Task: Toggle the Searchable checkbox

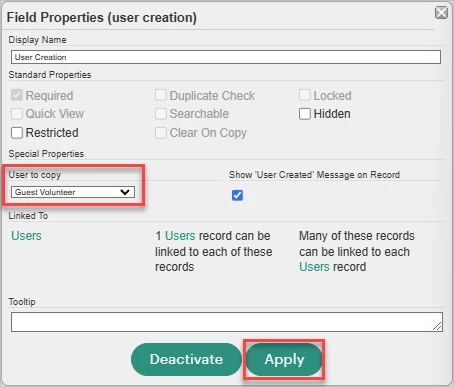Action: pyautogui.click(x=161, y=114)
